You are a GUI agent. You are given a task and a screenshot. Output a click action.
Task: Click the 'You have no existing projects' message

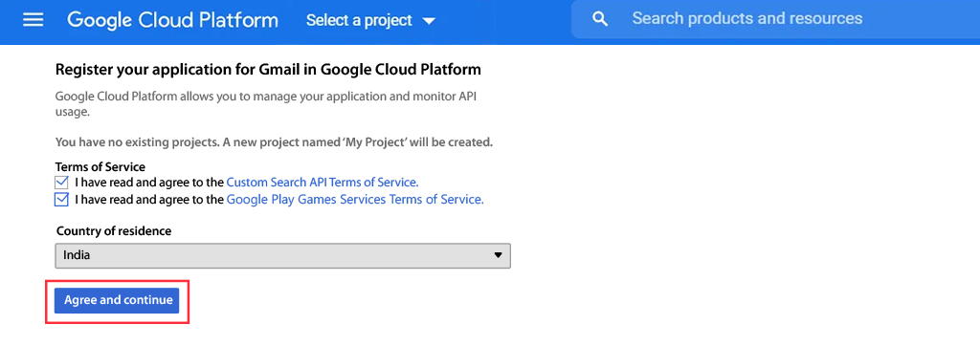coord(274,141)
